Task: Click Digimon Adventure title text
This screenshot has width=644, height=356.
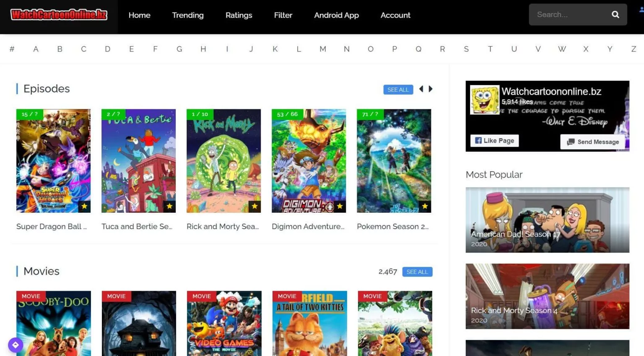Action: tap(308, 227)
